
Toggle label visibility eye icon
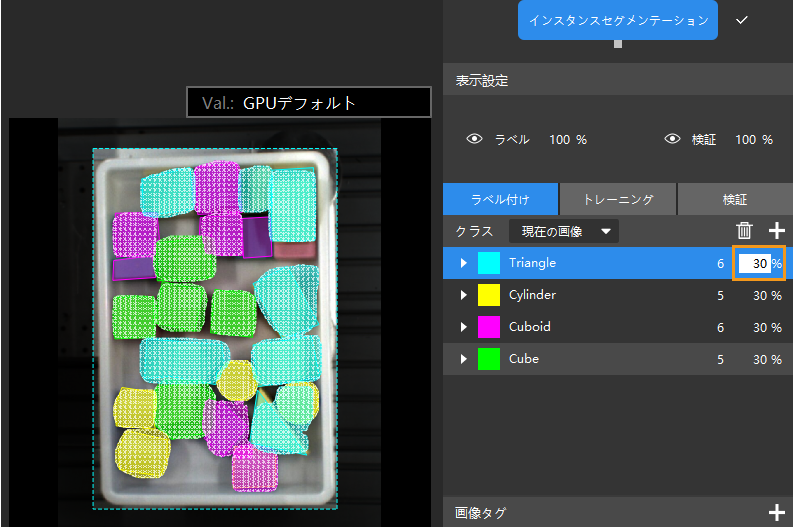point(475,139)
